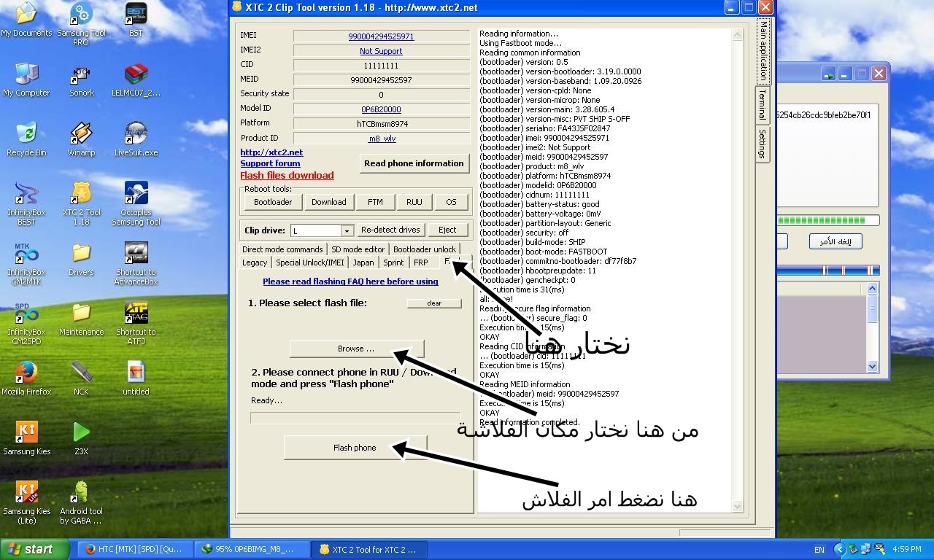Launch Samsung Kies desktop shortcut

pos(26,438)
